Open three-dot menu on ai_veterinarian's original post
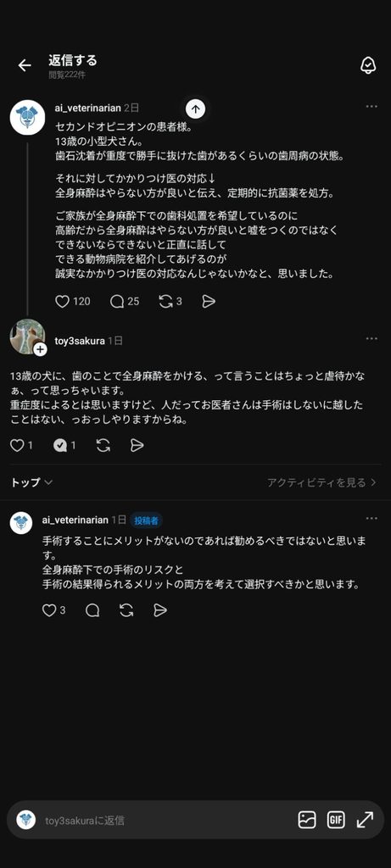This screenshot has width=391, height=868. pyautogui.click(x=371, y=106)
